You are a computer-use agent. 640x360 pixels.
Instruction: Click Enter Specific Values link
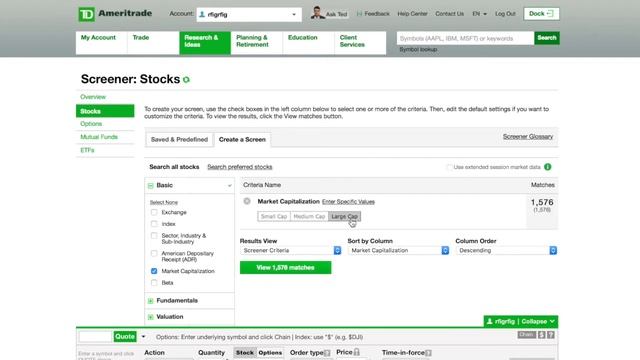pos(348,202)
